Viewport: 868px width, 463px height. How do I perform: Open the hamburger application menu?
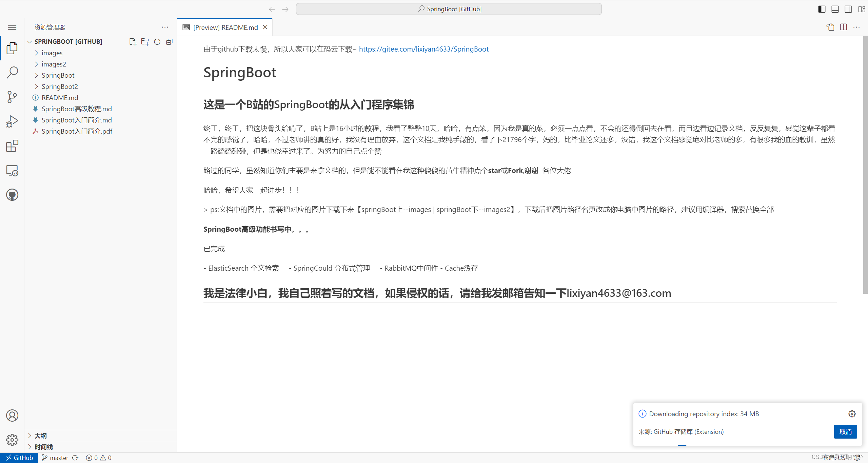(x=12, y=27)
